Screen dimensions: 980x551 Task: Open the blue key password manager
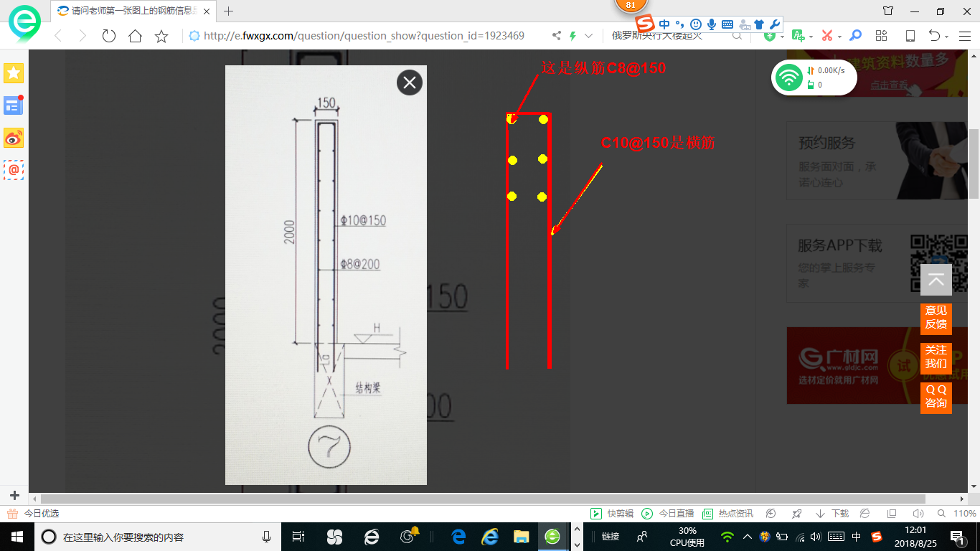click(855, 36)
